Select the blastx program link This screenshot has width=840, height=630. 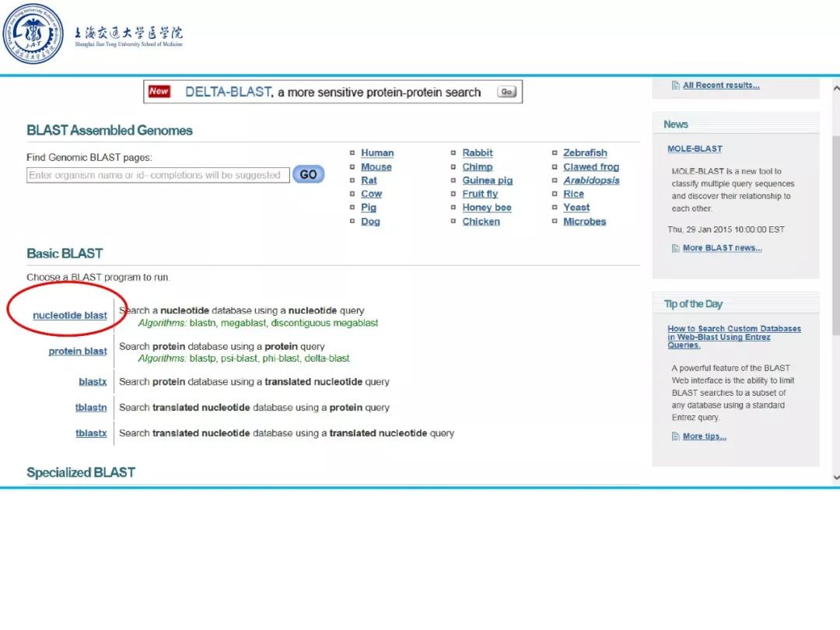[93, 382]
